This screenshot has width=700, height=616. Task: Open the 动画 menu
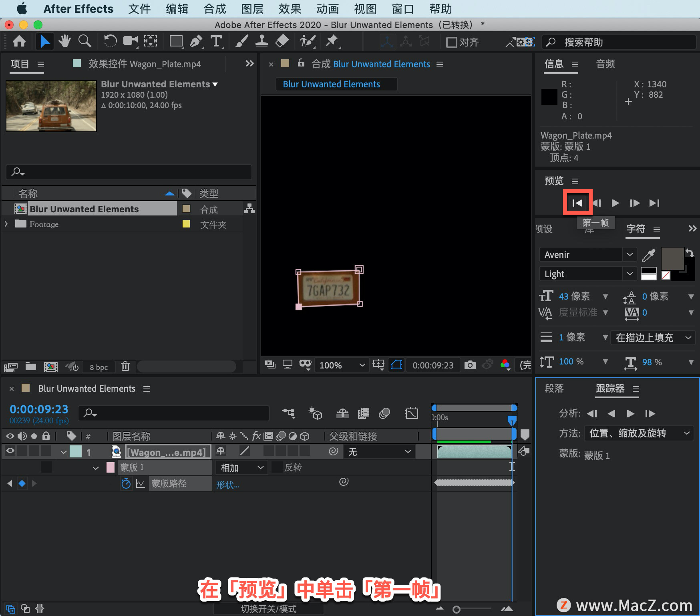(328, 9)
